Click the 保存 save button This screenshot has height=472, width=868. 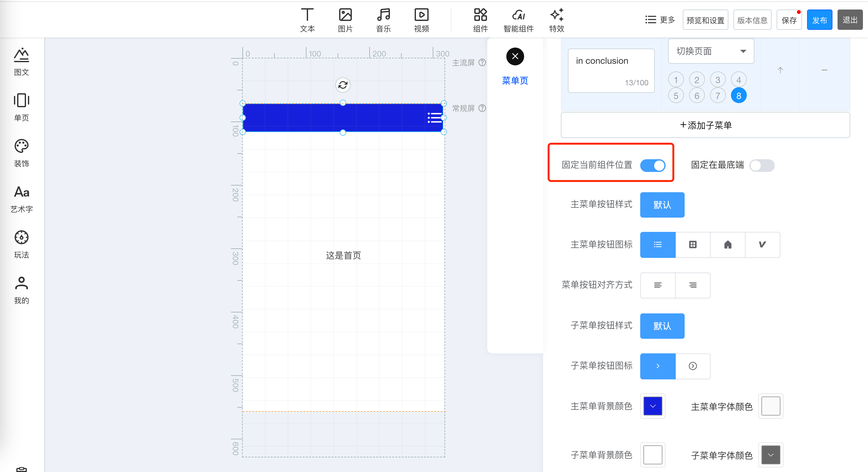[x=788, y=20]
